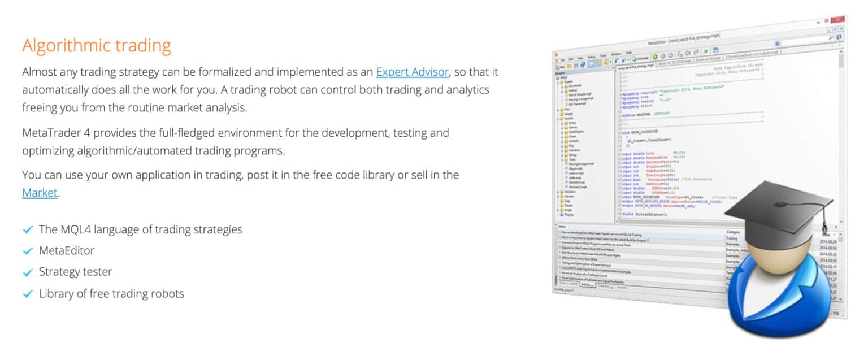The height and width of the screenshot is (347, 868).
Task: Click the Algorithmic trading heading
Action: coord(97,45)
